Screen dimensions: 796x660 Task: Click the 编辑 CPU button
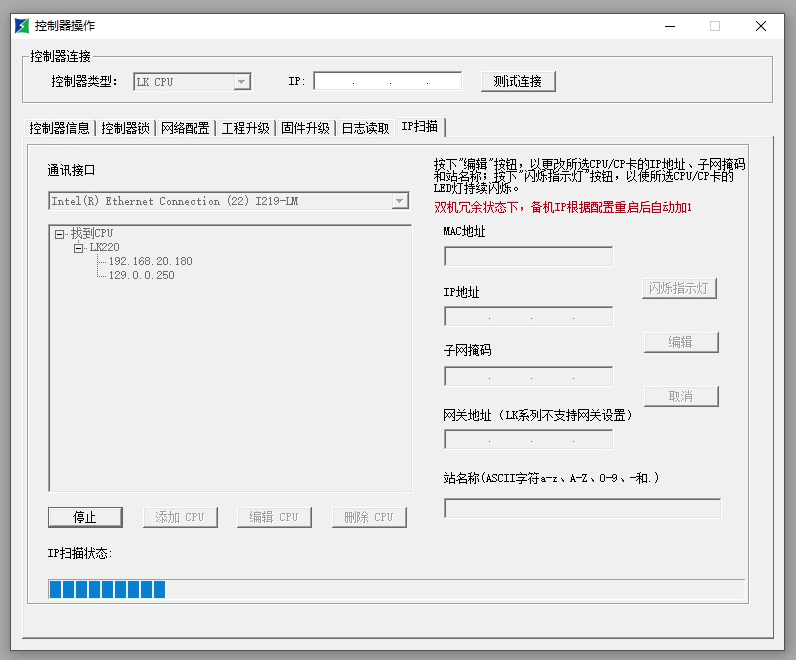pos(274,517)
